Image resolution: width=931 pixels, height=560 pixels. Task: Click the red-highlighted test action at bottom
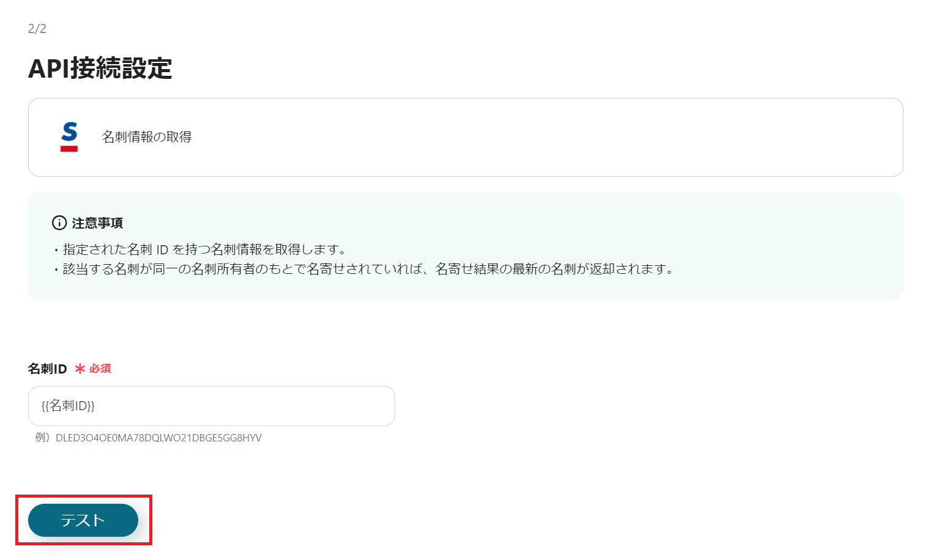(83, 520)
